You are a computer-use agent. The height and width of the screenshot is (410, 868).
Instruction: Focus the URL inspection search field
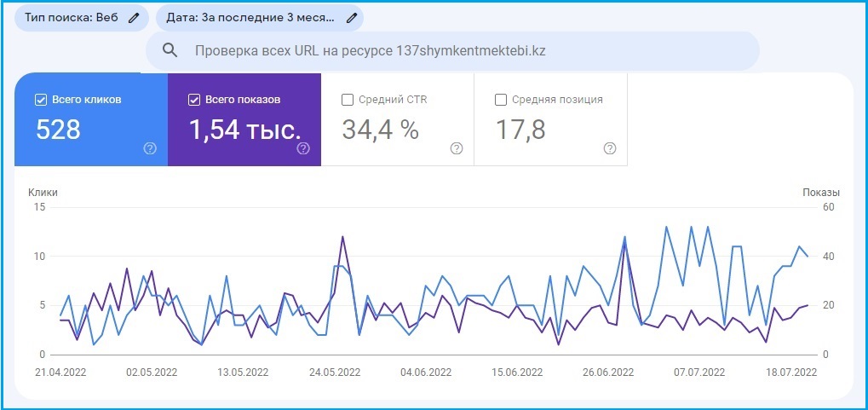pyautogui.click(x=453, y=50)
